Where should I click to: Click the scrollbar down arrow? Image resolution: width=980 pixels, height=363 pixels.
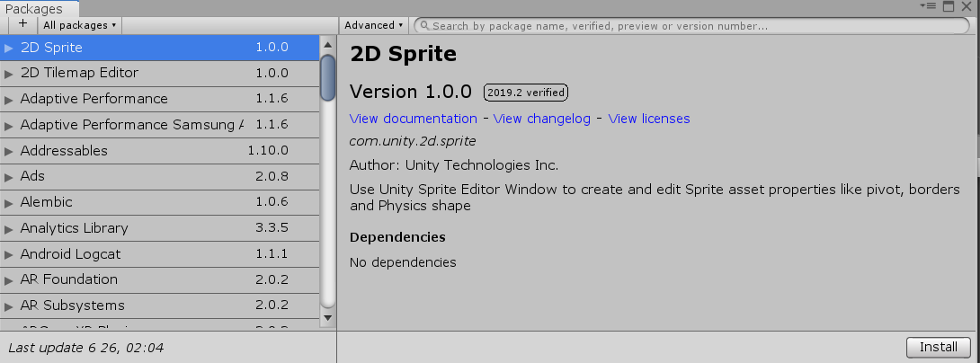tap(327, 319)
